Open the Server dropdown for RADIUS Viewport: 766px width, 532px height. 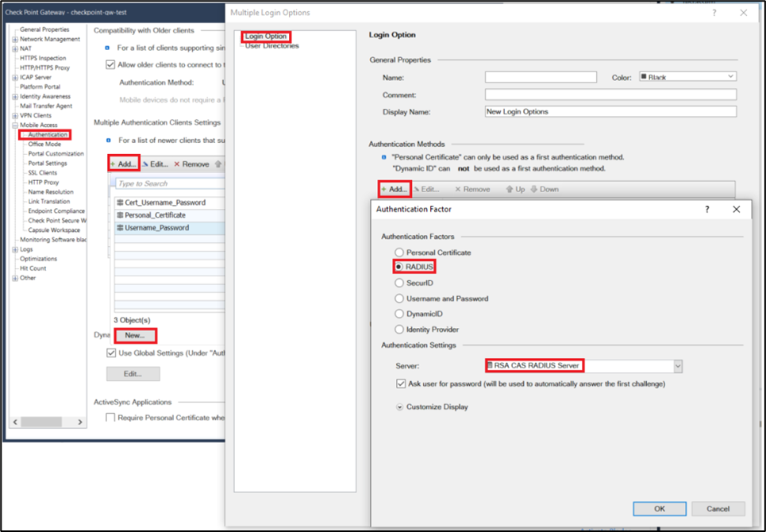tap(677, 366)
